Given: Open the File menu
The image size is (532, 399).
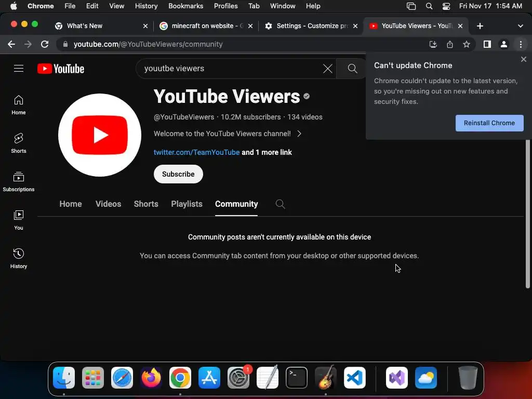Looking at the screenshot, I should point(70,6).
